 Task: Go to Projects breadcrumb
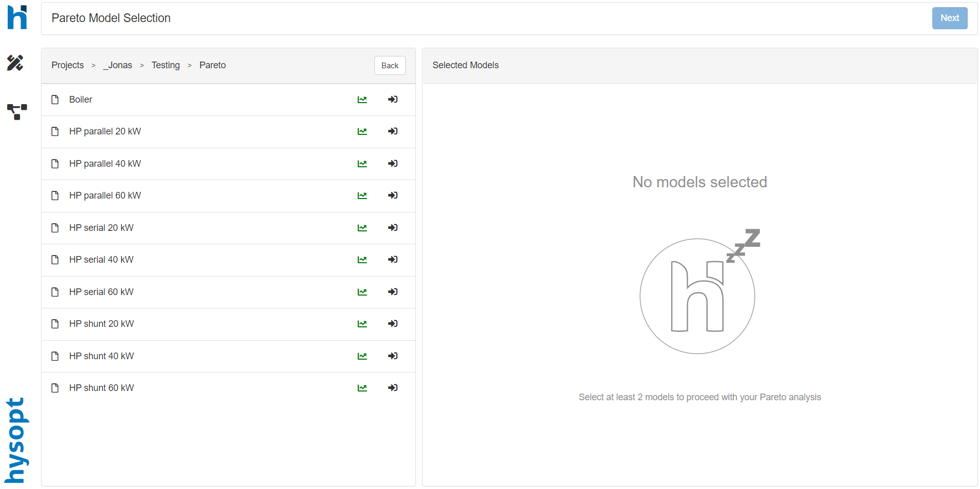(x=68, y=65)
